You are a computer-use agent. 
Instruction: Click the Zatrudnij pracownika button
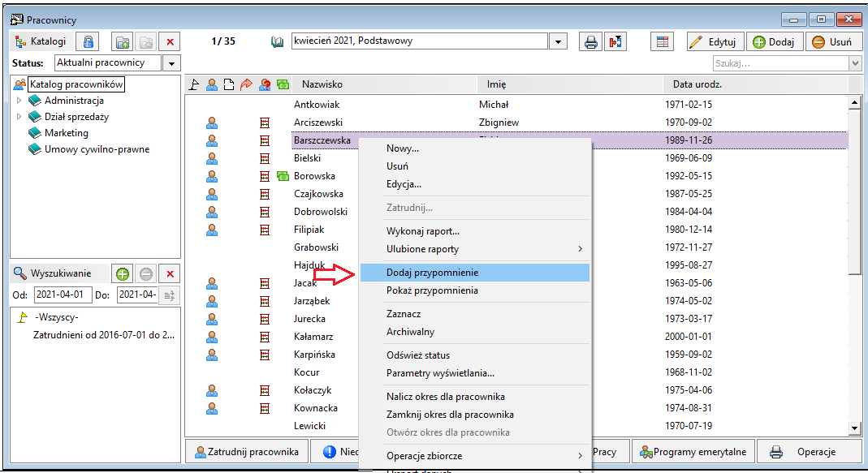246,452
